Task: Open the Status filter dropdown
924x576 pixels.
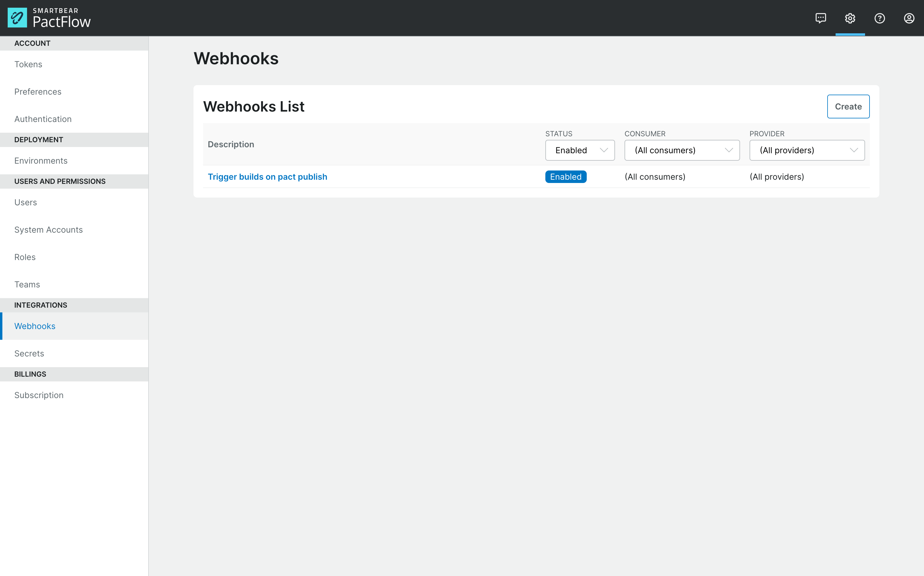Action: (580, 150)
